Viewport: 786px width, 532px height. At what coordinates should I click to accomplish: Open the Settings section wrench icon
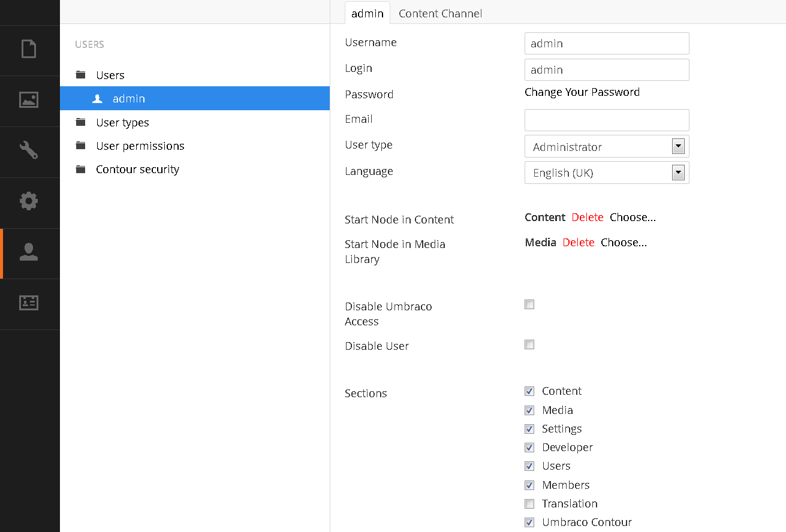[x=29, y=150]
